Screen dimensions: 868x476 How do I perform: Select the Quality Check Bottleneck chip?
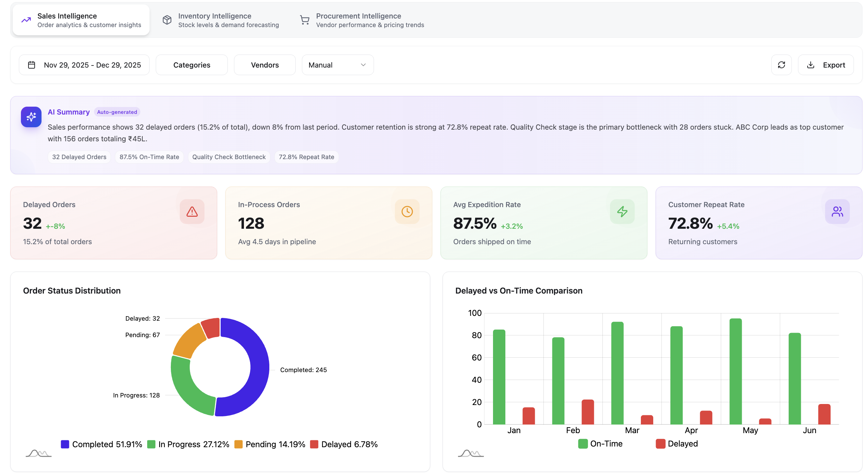(x=229, y=157)
